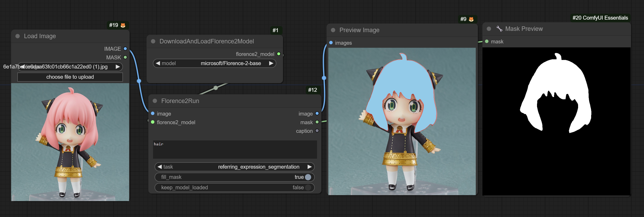644x217 pixels.
Task: Click the Mask Preview node title
Action: tap(524, 29)
